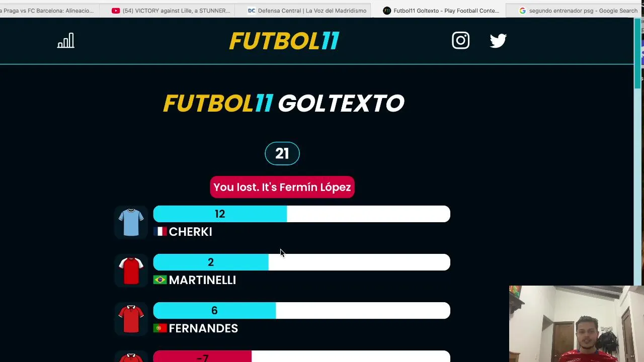
Task: Click the round counter badge showing 21
Action: click(x=282, y=154)
